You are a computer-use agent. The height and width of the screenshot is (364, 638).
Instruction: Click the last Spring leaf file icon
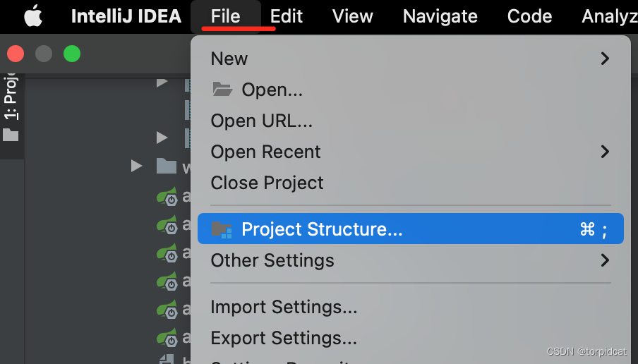coord(167,336)
